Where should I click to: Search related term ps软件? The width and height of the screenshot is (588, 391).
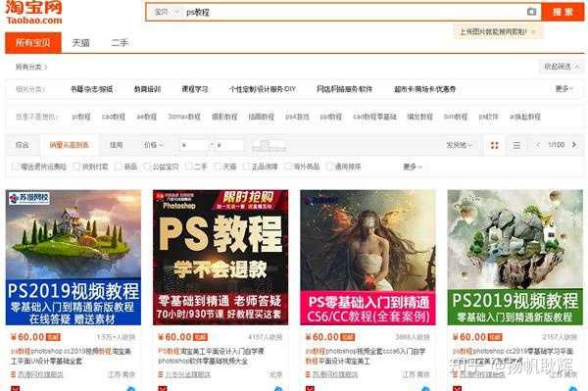click(x=488, y=117)
